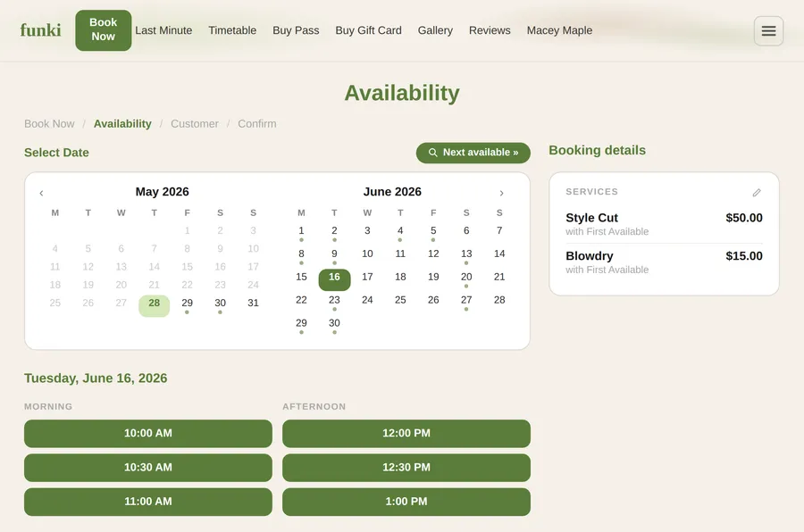Select May 28 in the calendar

(154, 305)
